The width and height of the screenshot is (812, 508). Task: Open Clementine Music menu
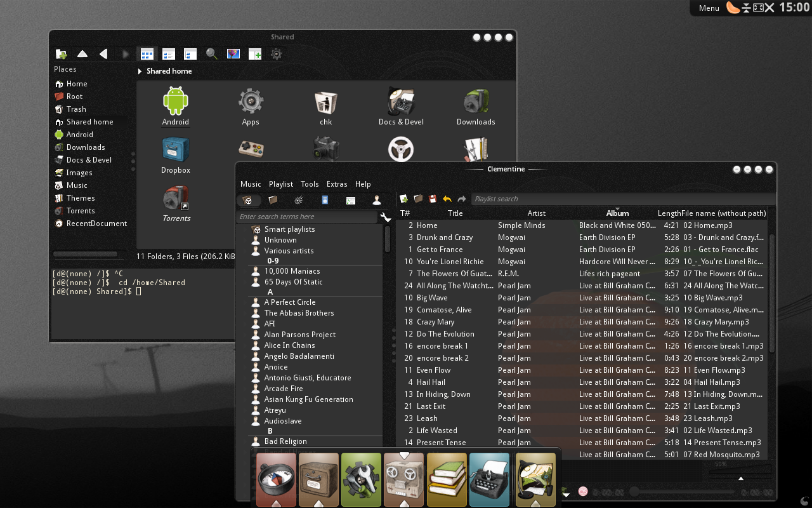251,184
